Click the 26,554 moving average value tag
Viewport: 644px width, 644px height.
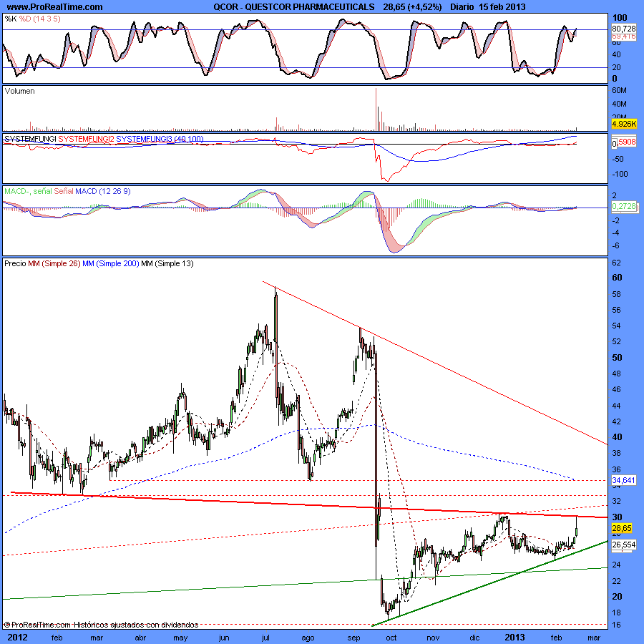[x=624, y=545]
